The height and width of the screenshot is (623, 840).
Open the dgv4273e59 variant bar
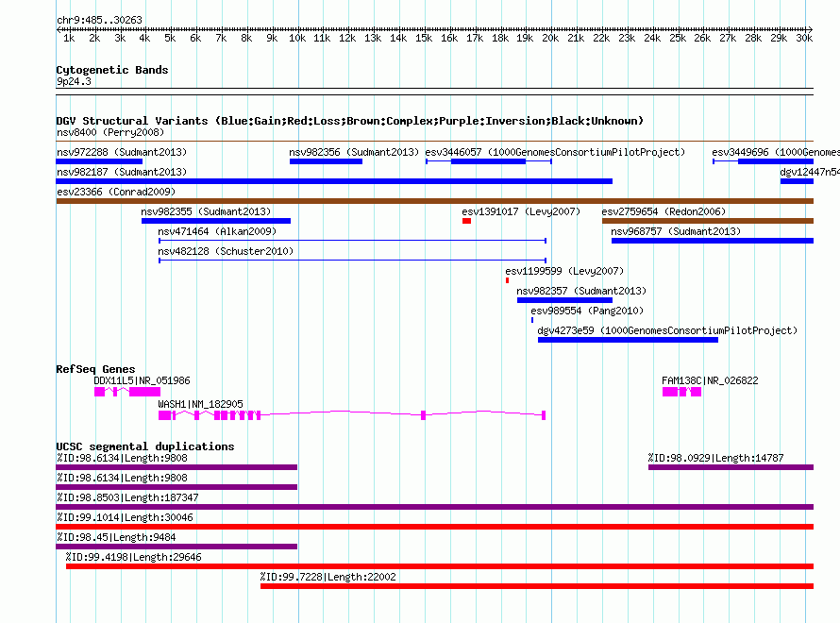coord(628,340)
